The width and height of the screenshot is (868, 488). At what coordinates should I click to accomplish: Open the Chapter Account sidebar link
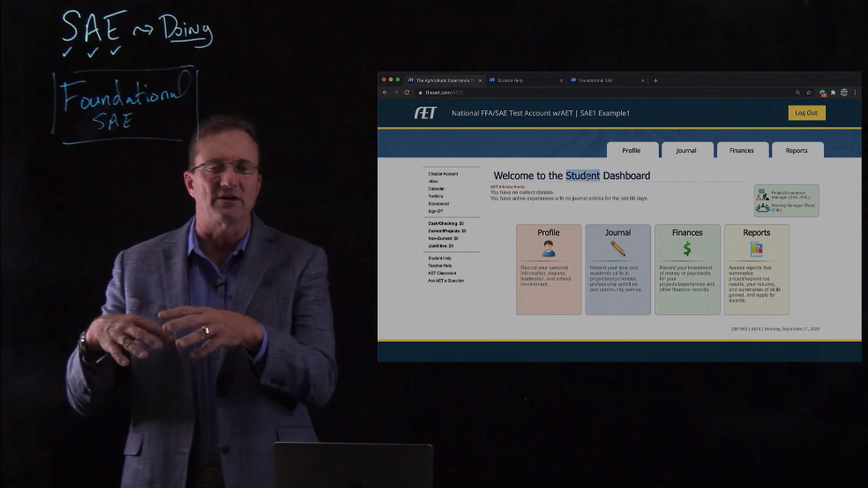[443, 174]
